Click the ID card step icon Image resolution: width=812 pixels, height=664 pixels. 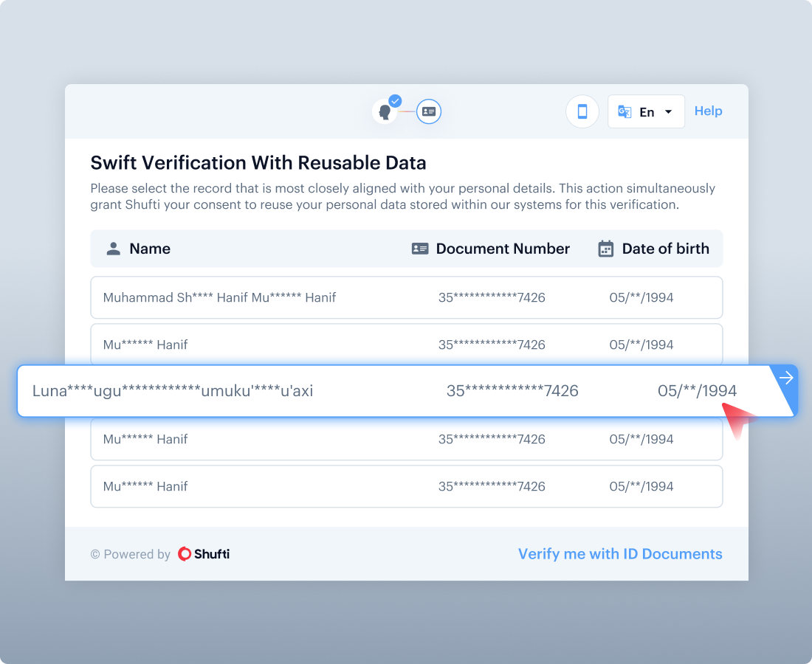pos(429,112)
